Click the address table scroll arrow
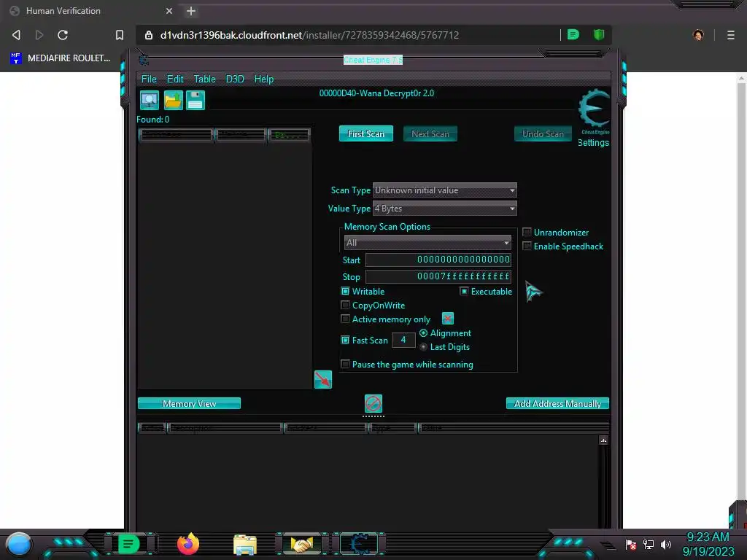Viewport: 747px width, 560px height. [x=603, y=440]
